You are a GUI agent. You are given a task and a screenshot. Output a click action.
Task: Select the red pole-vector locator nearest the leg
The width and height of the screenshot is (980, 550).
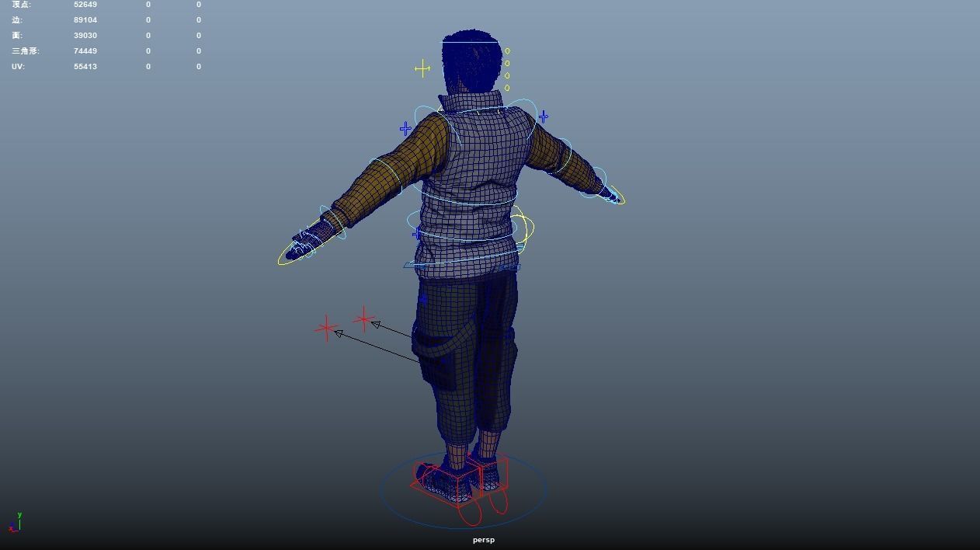pos(364,319)
